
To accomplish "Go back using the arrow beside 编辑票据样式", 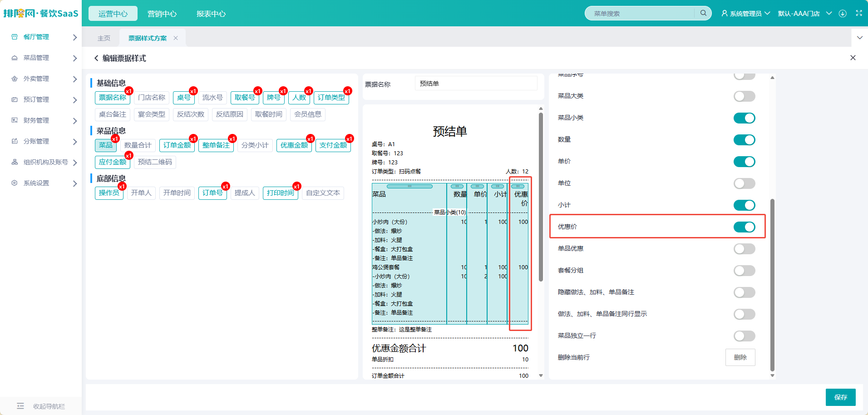I will 96,58.
